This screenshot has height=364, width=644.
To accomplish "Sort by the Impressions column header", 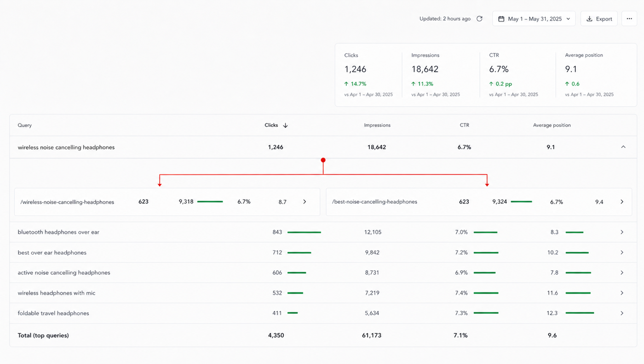I will [377, 125].
